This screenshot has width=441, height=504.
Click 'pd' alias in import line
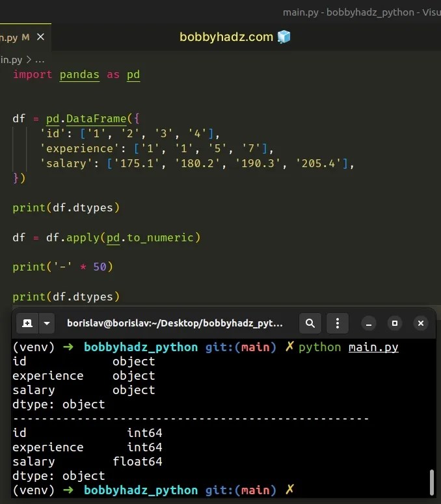[133, 75]
